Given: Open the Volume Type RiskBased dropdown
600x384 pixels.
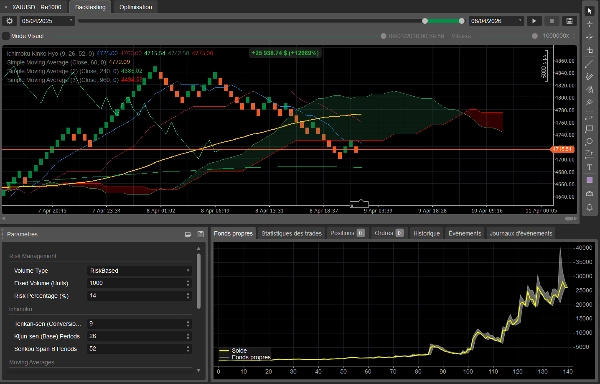Looking at the screenshot, I should (139, 270).
